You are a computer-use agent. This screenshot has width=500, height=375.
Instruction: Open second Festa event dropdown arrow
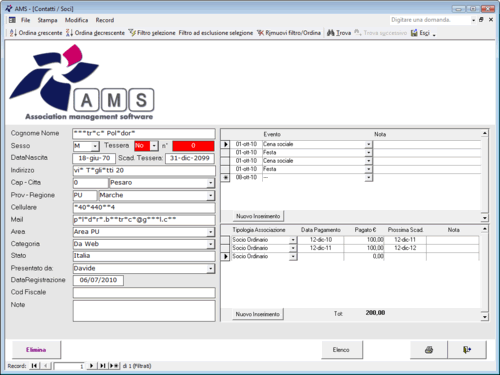click(x=368, y=169)
